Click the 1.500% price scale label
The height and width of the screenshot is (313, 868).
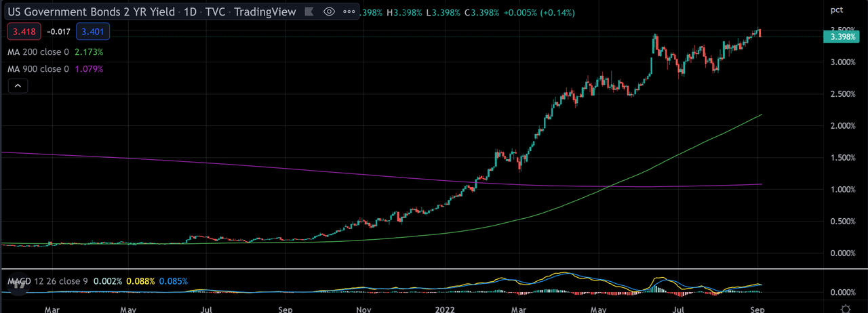(844, 158)
